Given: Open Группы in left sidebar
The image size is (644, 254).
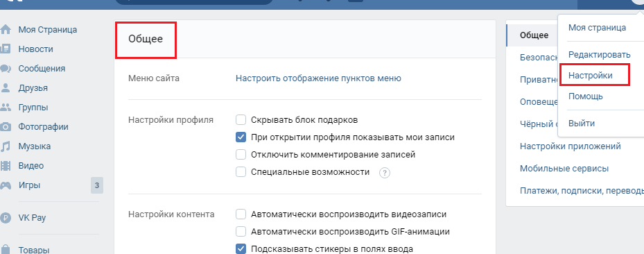Looking at the screenshot, I should (x=33, y=108).
